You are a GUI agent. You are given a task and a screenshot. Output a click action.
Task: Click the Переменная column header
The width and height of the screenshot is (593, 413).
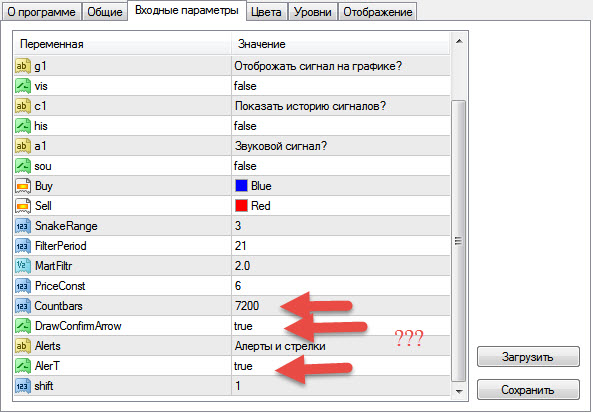pos(122,44)
